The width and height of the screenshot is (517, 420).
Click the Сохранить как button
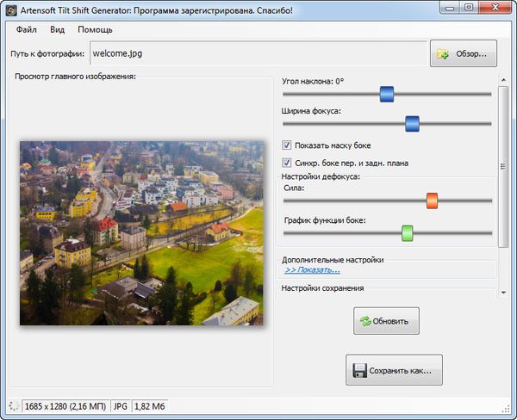pos(394,372)
